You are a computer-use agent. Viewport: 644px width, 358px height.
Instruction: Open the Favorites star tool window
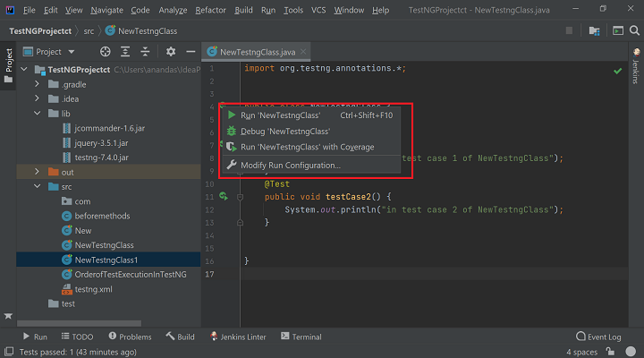pos(8,316)
